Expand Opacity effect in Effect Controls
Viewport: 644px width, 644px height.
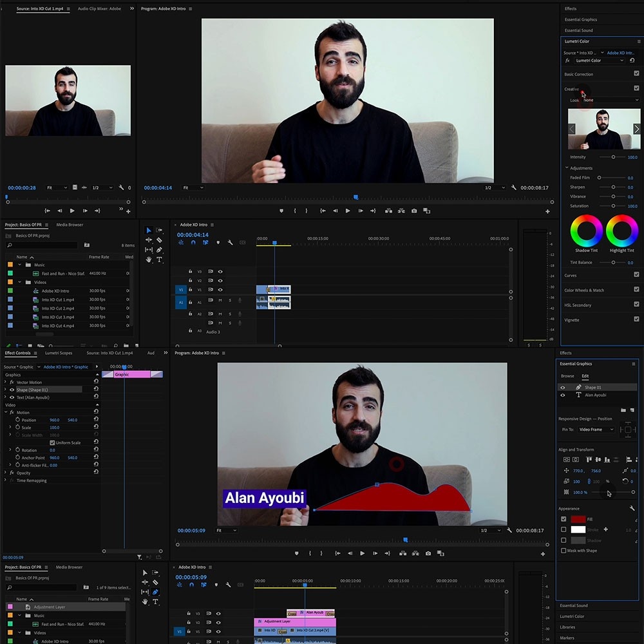pyautogui.click(x=5, y=473)
